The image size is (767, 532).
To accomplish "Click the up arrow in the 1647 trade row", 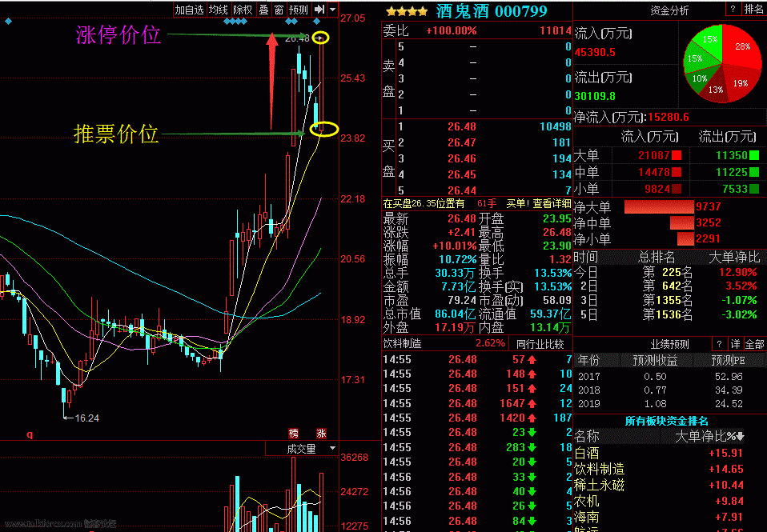I will tap(532, 404).
